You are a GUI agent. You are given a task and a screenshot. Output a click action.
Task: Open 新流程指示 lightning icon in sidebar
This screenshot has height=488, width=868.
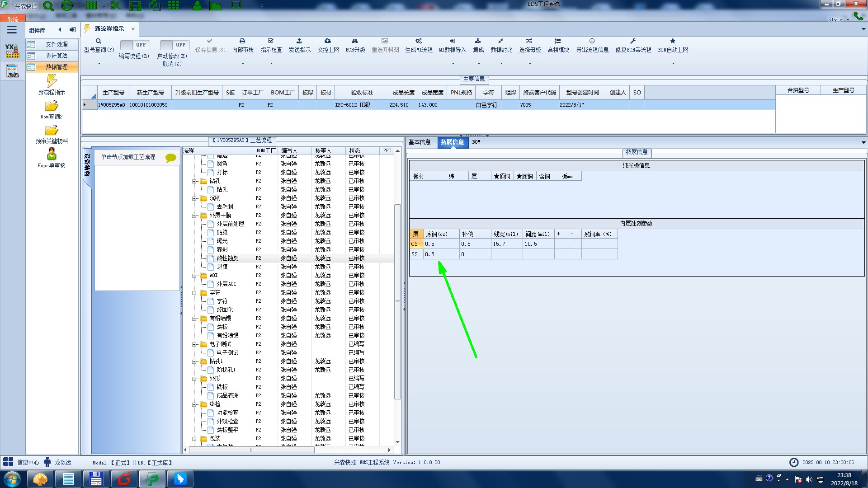tap(52, 81)
